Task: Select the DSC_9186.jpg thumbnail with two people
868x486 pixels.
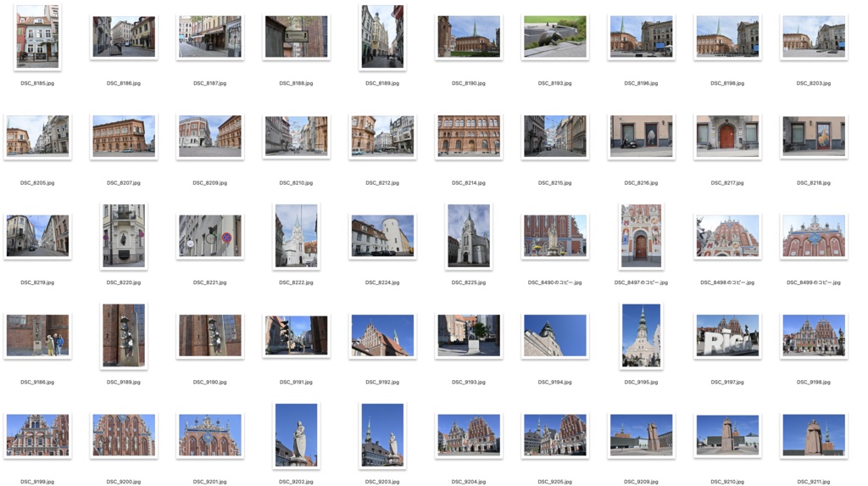Action: (37, 335)
